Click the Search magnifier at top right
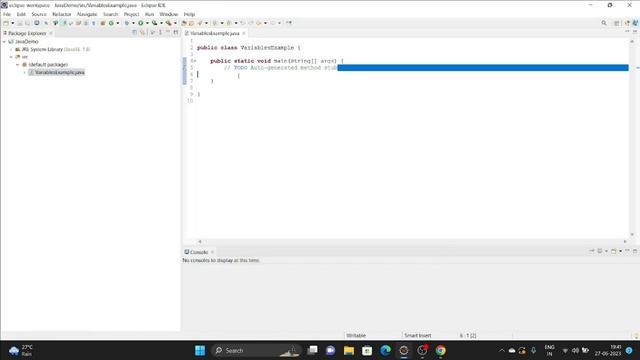The width and height of the screenshot is (640, 360). pyautogui.click(x=604, y=23)
